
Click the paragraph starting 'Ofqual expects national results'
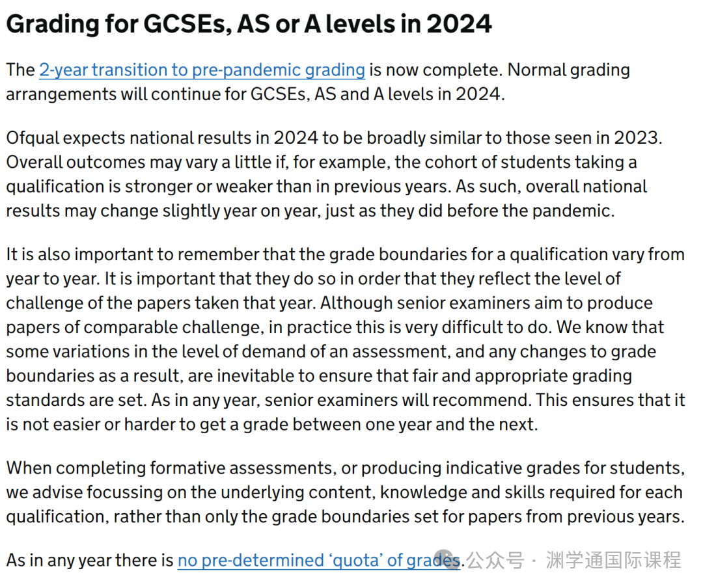(x=334, y=174)
